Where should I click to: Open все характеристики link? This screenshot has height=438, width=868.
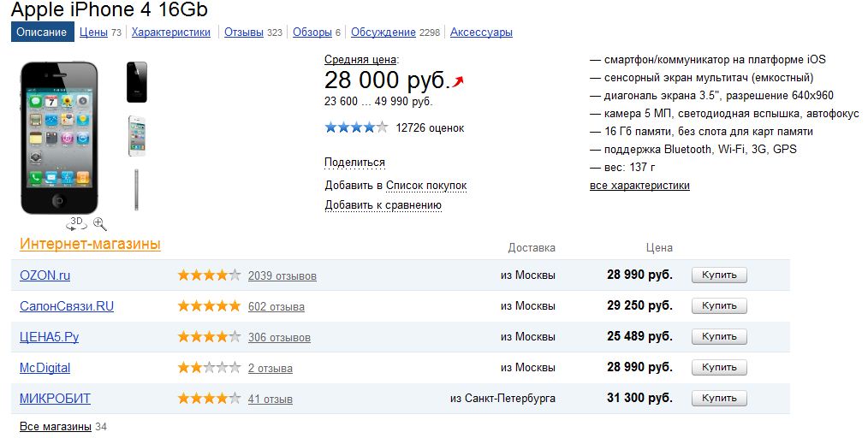(x=639, y=186)
